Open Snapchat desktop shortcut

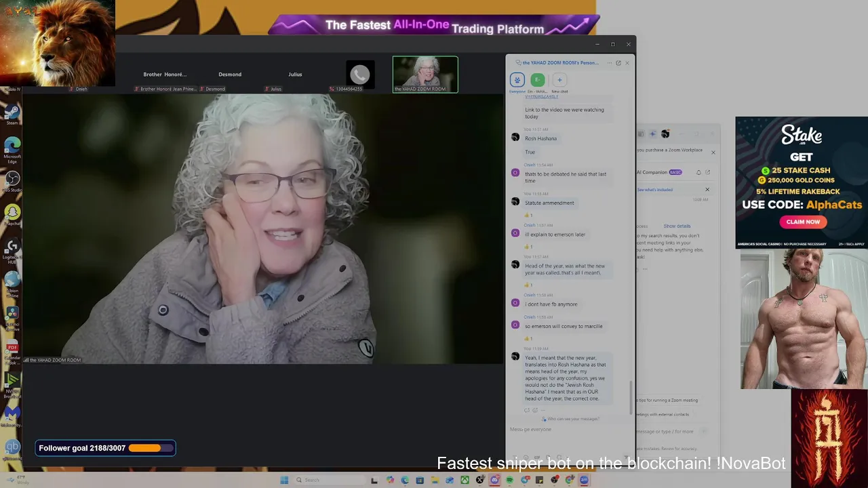click(12, 214)
